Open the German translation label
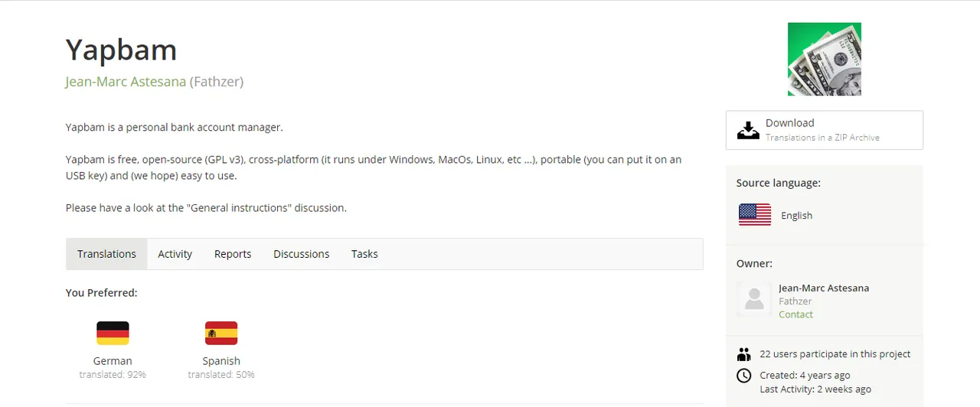980x407 pixels. [x=113, y=361]
